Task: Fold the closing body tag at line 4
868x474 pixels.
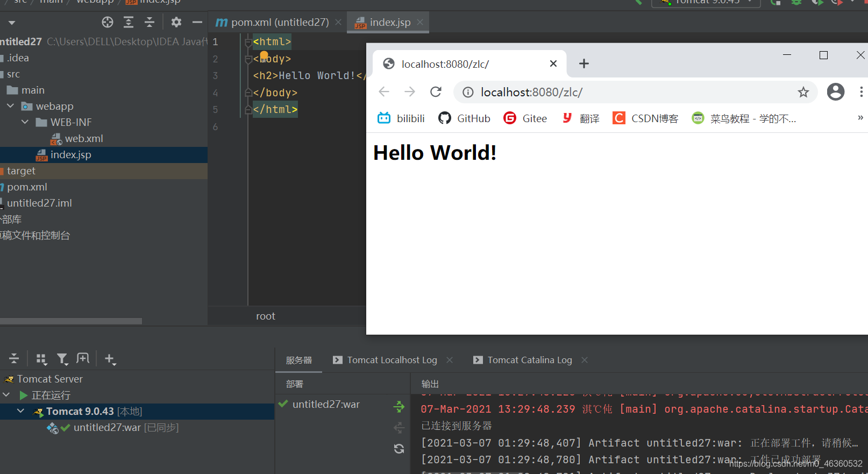Action: tap(248, 93)
